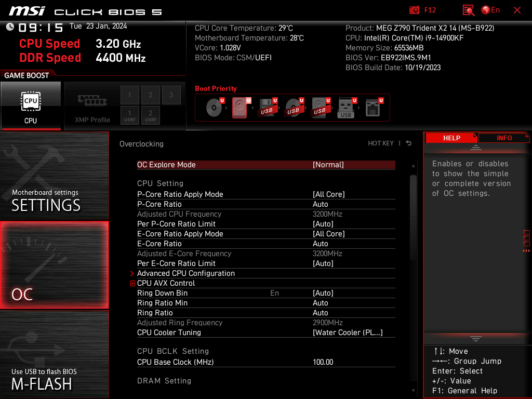Select the USB optical disc boot device
The height and width of the screenshot is (399, 532).
(x=295, y=108)
